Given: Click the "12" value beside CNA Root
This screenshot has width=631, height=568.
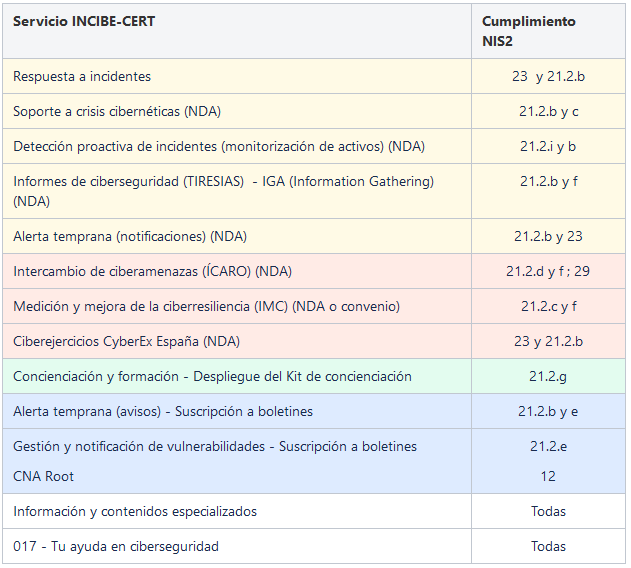Looking at the screenshot, I should 548,476.
